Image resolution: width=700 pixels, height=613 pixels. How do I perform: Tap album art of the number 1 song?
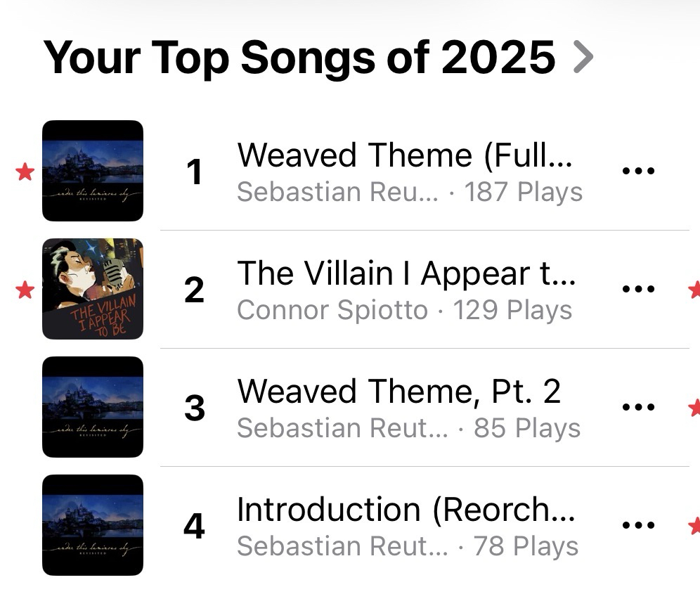[93, 171]
